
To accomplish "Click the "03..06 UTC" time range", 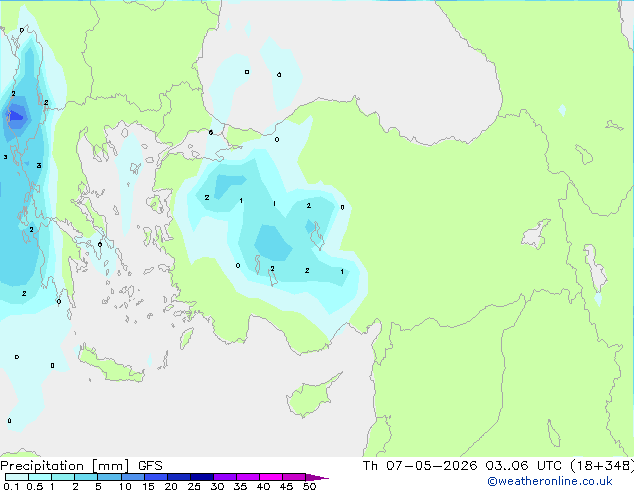I will pyautogui.click(x=525, y=466).
